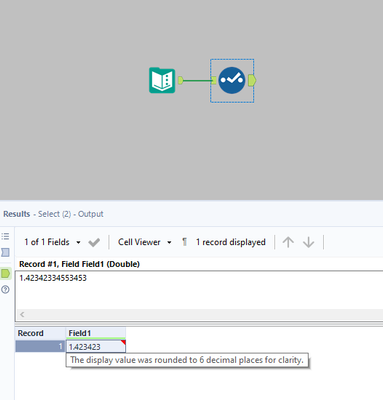Click the Select tool output anchor
The height and width of the screenshot is (400, 383).
pos(252,80)
